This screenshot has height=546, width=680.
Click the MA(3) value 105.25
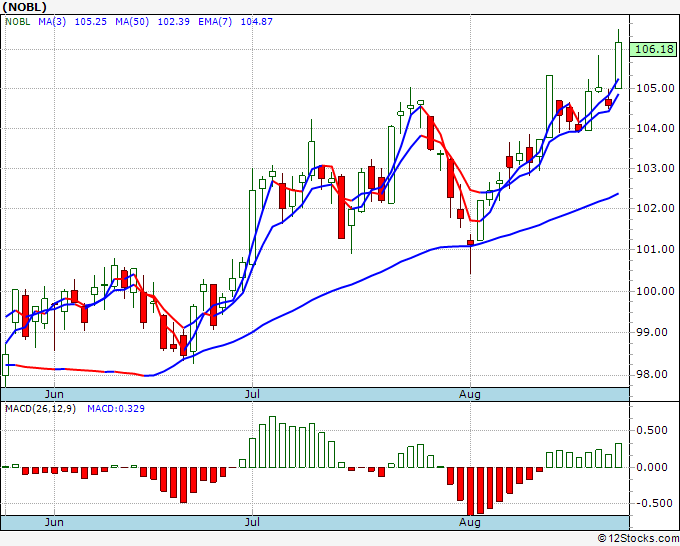(x=91, y=22)
